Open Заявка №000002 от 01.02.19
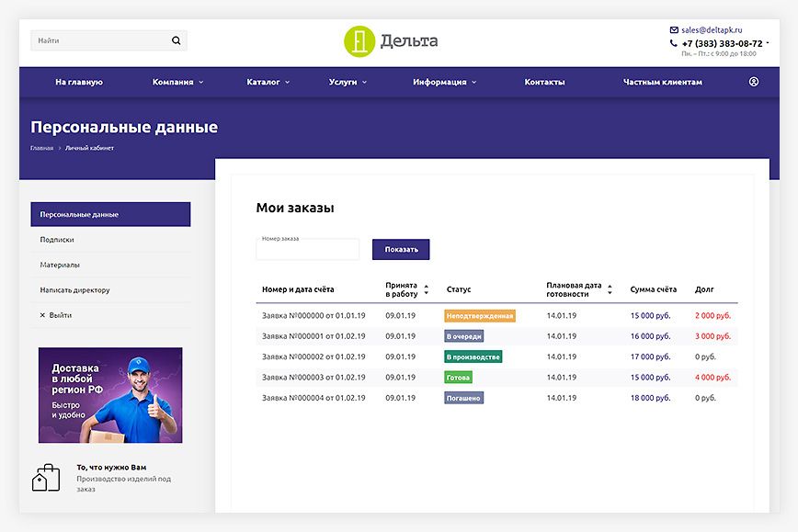This screenshot has height=532, width=798. coord(313,357)
